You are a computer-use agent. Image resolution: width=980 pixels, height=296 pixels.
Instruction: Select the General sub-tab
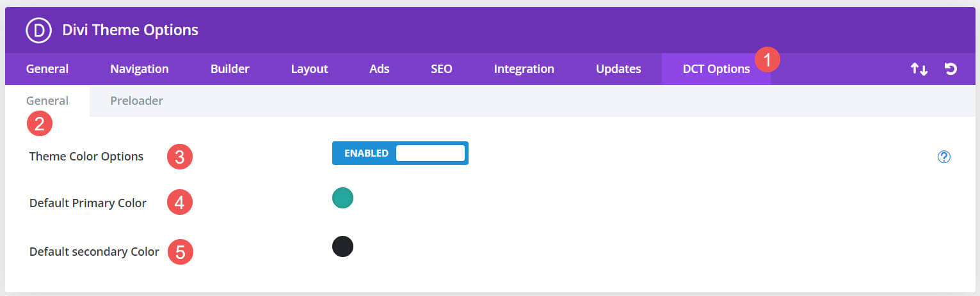pyautogui.click(x=47, y=101)
